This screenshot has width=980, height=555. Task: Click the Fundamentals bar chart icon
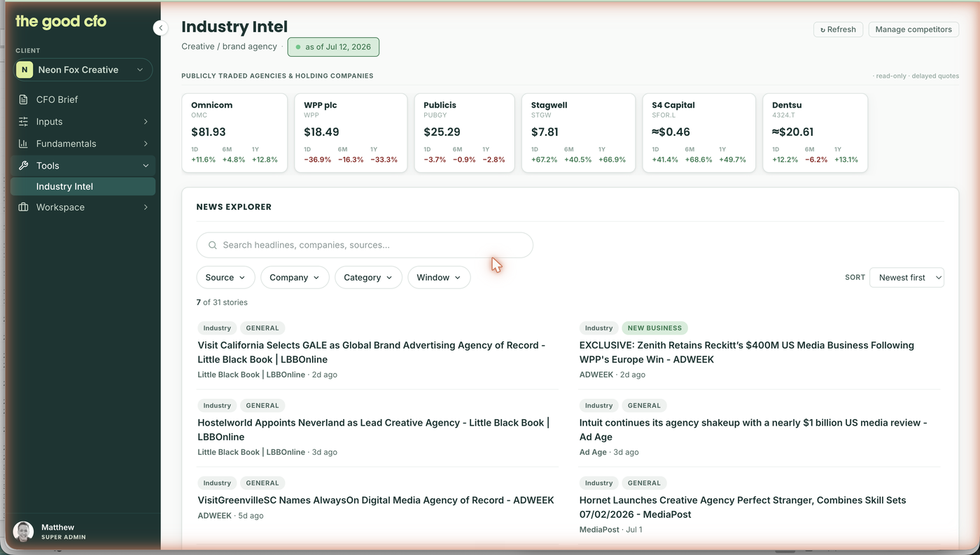[x=23, y=143]
